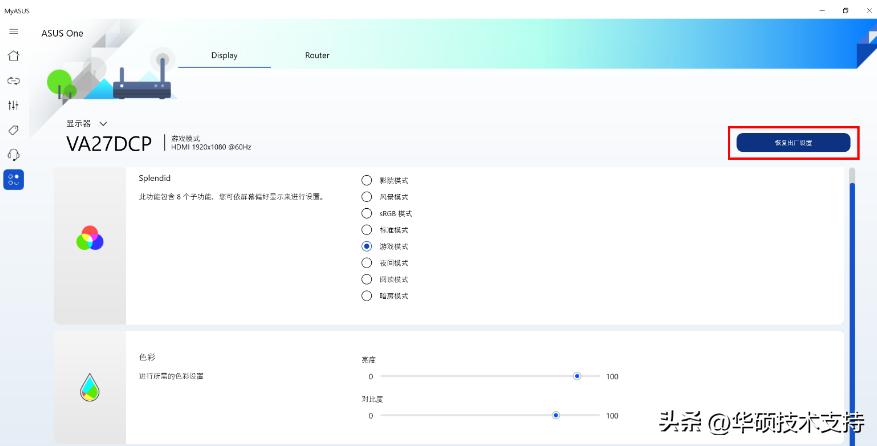Enable the 阅读模式 radio option

click(366, 279)
